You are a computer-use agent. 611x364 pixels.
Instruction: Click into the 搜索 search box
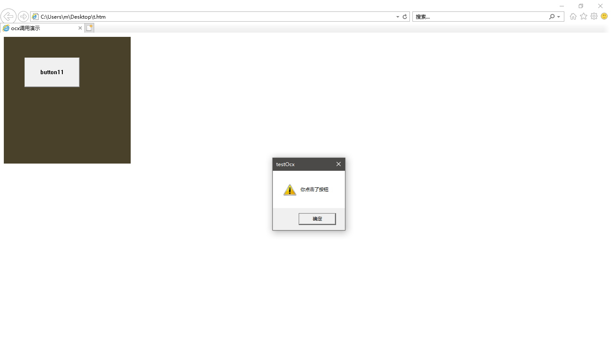479,17
